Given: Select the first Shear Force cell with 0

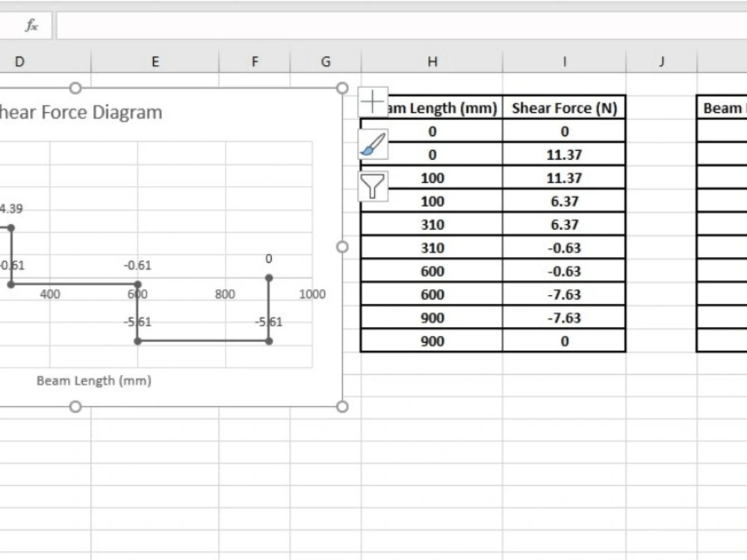Looking at the screenshot, I should [564, 131].
